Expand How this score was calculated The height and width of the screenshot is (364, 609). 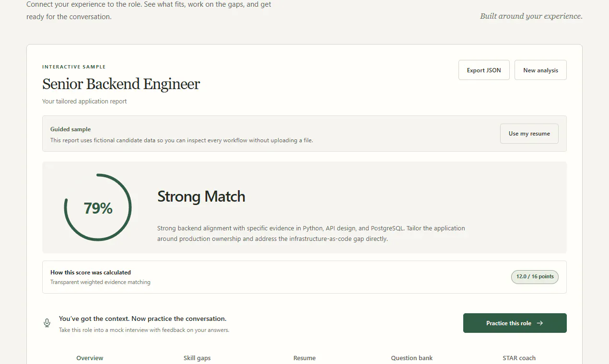tap(304, 277)
